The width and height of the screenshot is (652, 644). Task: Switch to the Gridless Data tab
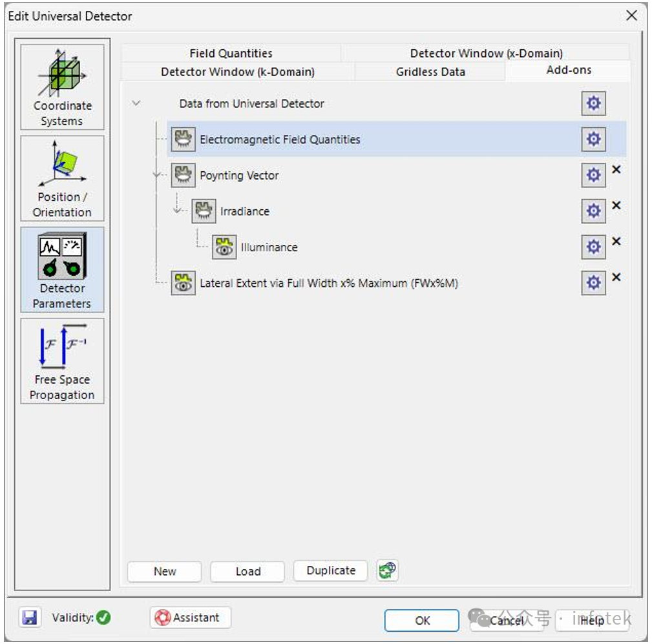(429, 72)
